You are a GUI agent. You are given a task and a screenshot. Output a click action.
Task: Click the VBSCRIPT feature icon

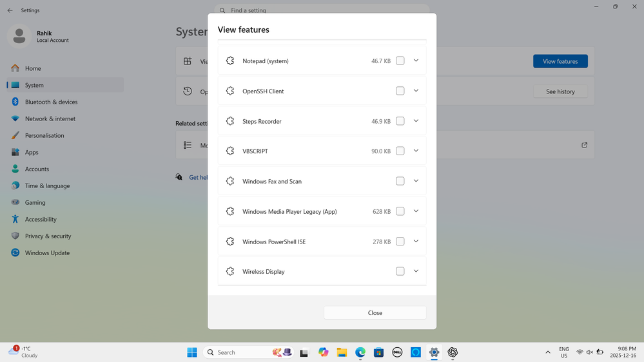coord(230,151)
